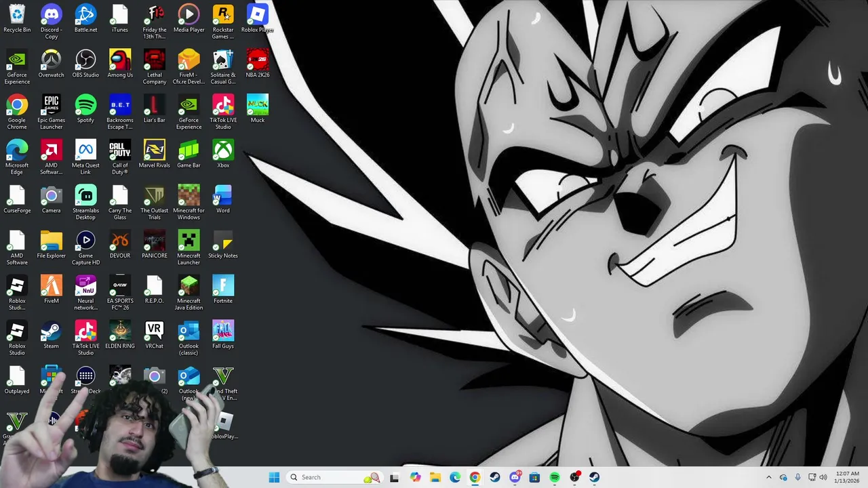Select the Marvel Rivals desktop icon

coord(155,154)
